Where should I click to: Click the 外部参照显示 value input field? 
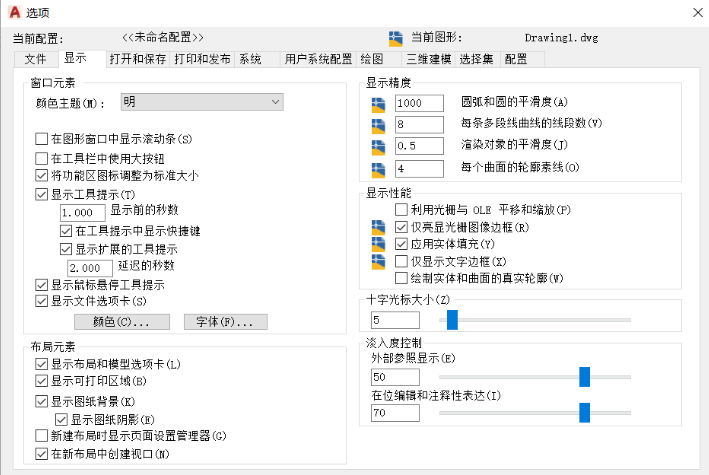click(x=394, y=377)
